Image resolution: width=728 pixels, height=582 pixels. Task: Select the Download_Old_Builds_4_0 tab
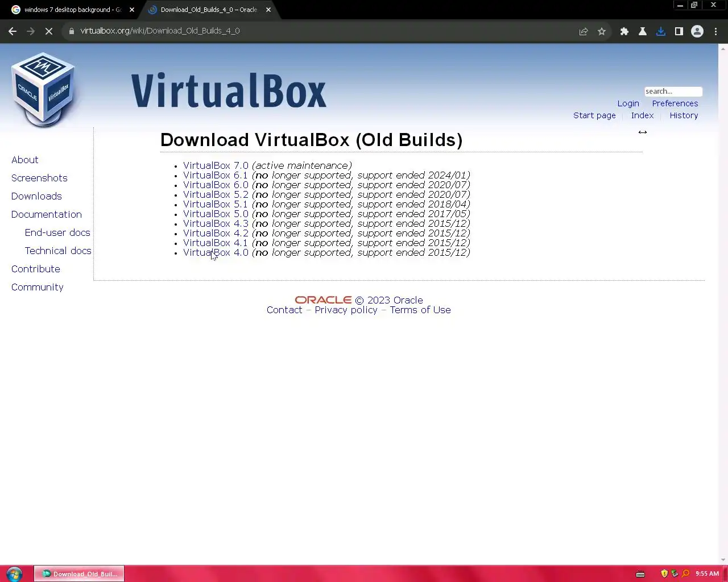point(208,10)
